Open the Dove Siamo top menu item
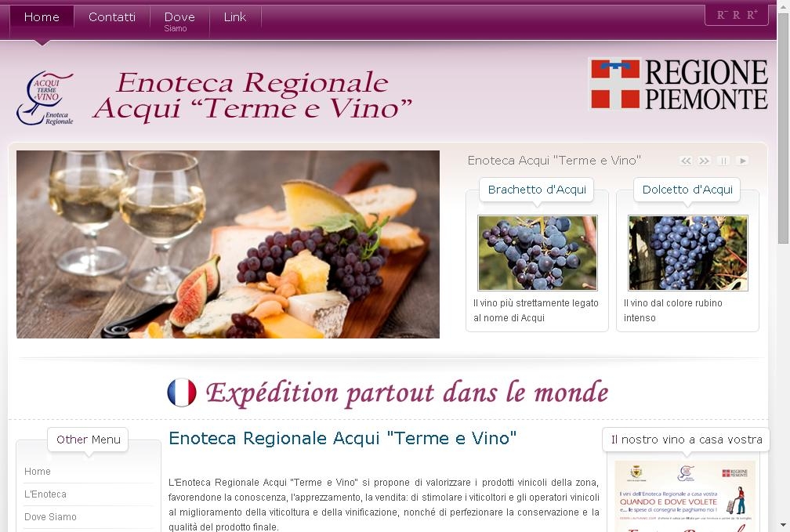 click(x=179, y=21)
